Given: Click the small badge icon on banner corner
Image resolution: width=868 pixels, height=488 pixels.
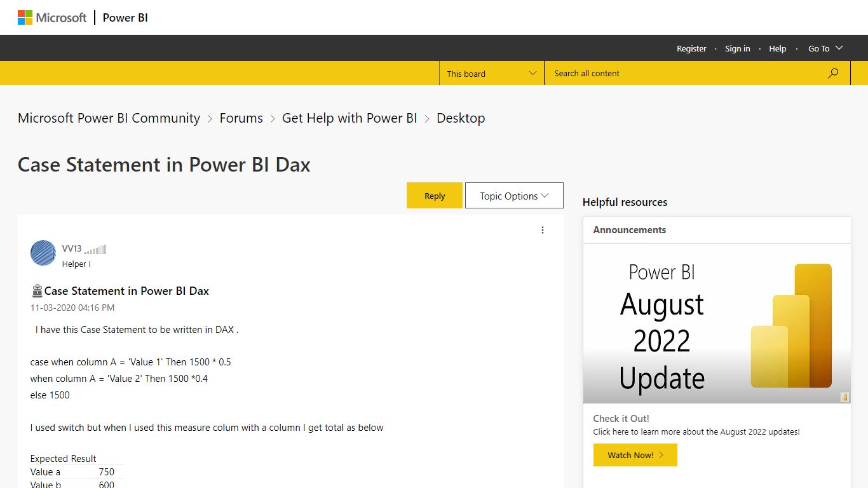Looking at the screenshot, I should [x=844, y=397].
